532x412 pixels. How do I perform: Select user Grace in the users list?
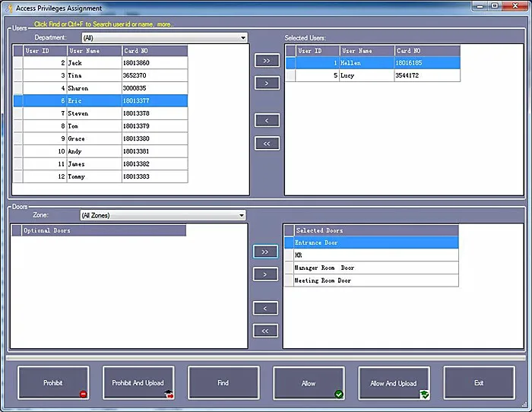tap(101, 138)
